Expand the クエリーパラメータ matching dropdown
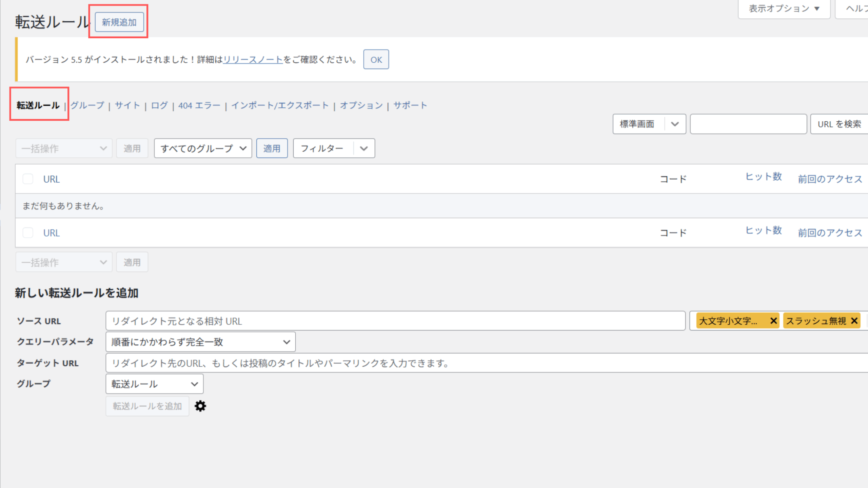The image size is (868, 488). 200,342
